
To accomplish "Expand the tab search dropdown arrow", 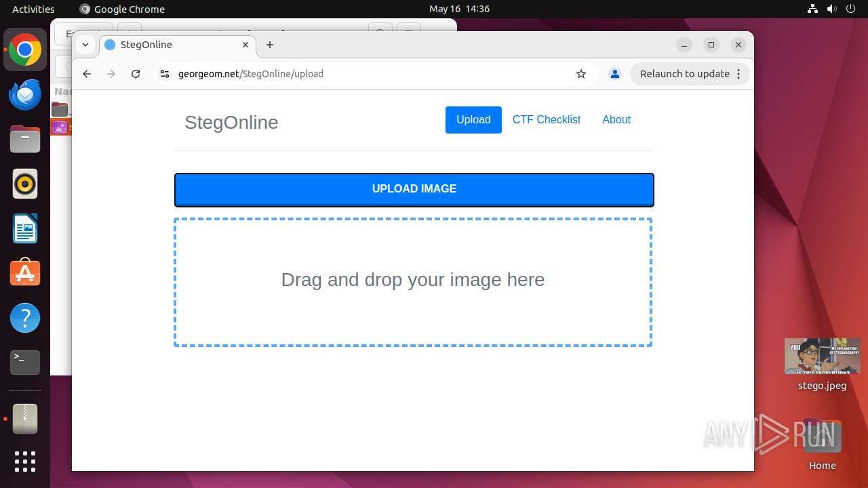I will pyautogui.click(x=85, y=45).
